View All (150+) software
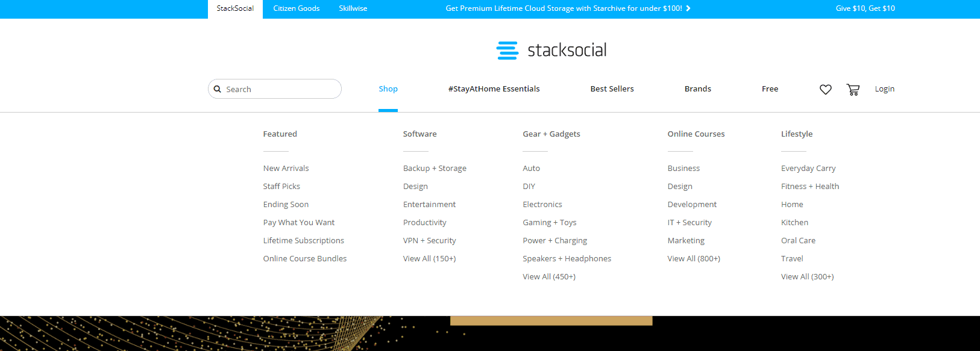The width and height of the screenshot is (980, 351). tap(429, 258)
